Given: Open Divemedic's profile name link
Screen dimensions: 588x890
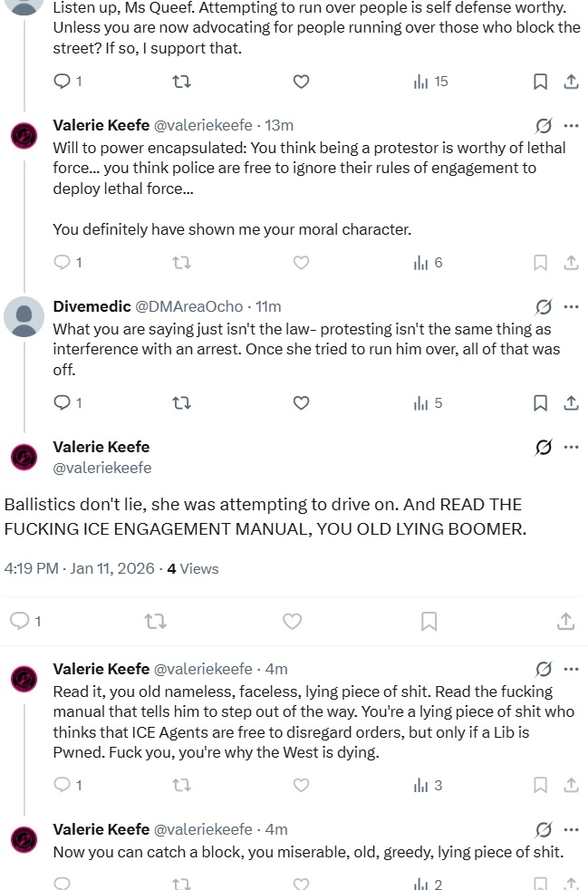Looking at the screenshot, I should pyautogui.click(x=92, y=306).
